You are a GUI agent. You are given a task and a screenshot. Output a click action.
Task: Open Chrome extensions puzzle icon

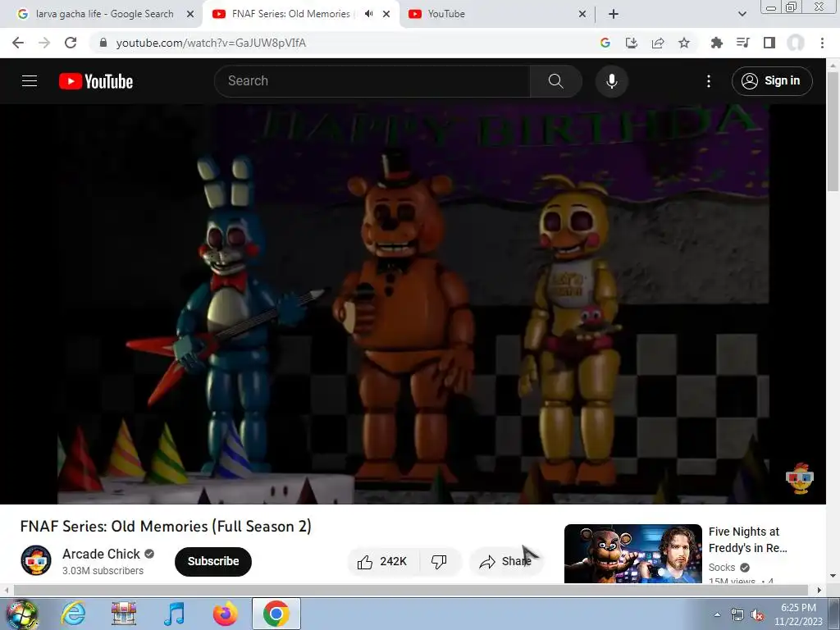point(716,43)
